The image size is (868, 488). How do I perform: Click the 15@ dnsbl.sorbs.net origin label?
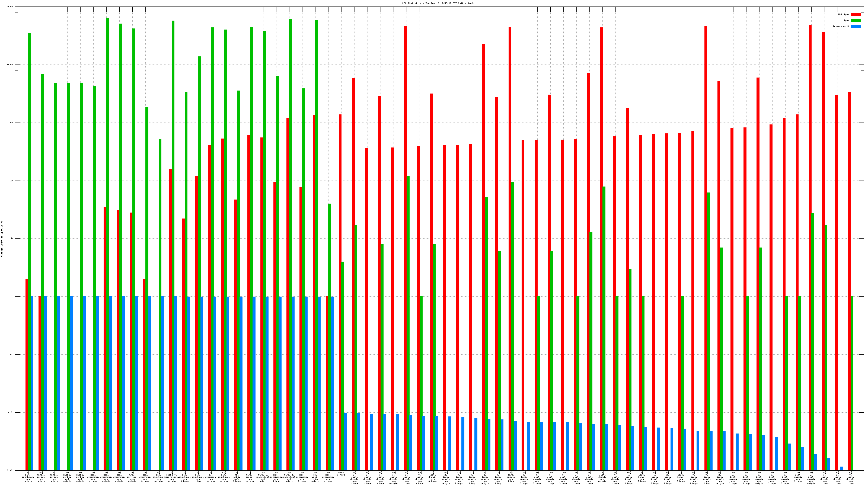[x=41, y=477]
